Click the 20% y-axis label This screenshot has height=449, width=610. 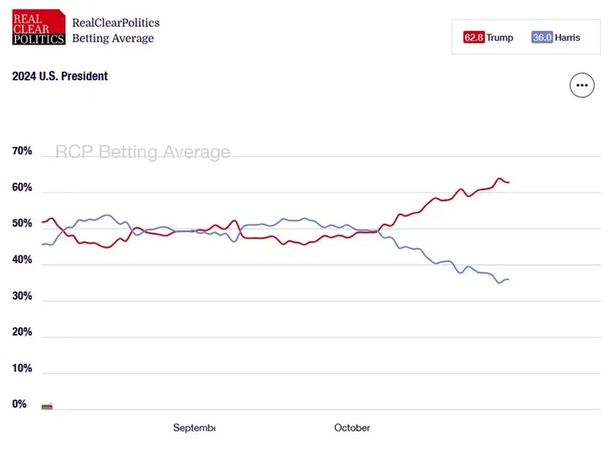tap(22, 332)
